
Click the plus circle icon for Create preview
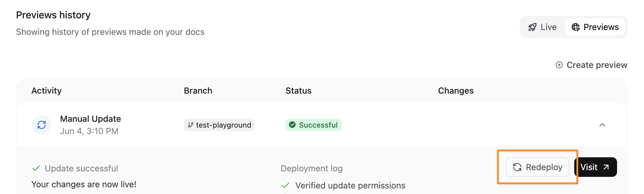tap(559, 65)
